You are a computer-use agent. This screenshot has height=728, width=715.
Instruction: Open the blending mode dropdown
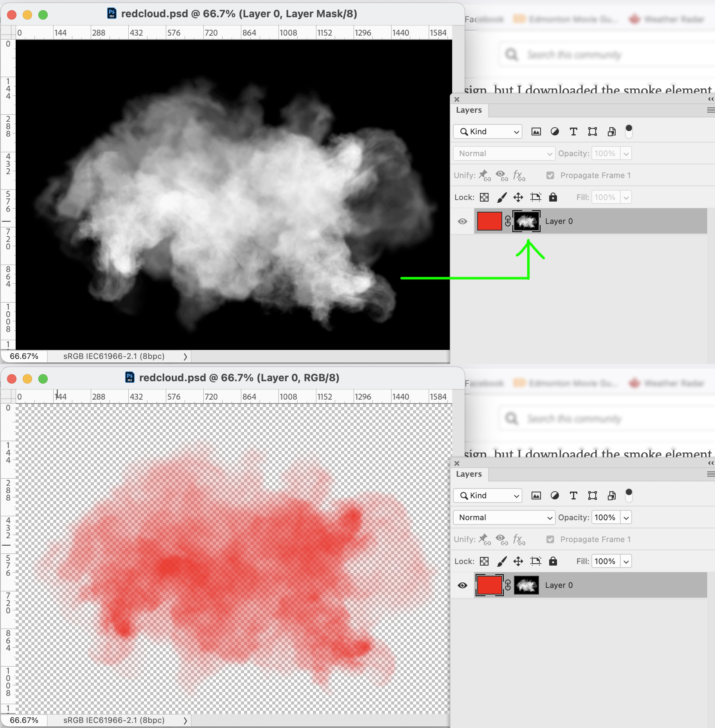504,153
